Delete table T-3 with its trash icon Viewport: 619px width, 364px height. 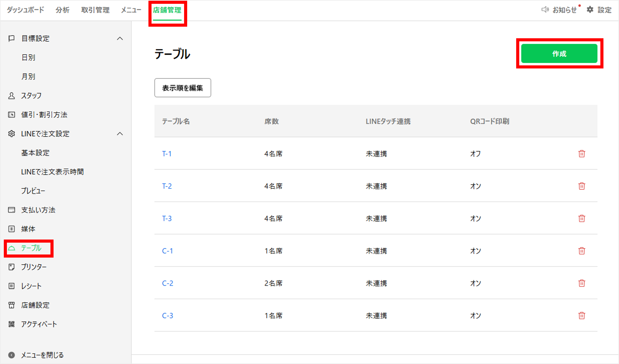(582, 218)
